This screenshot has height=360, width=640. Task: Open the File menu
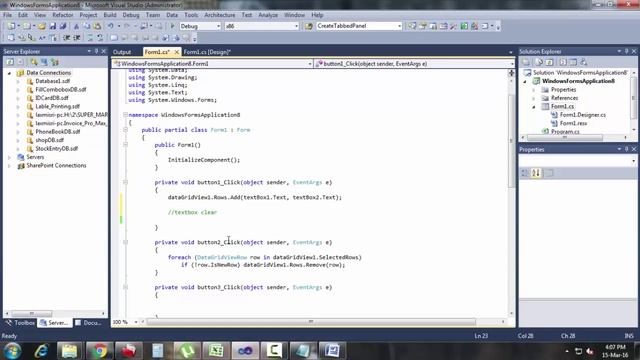pos(7,15)
